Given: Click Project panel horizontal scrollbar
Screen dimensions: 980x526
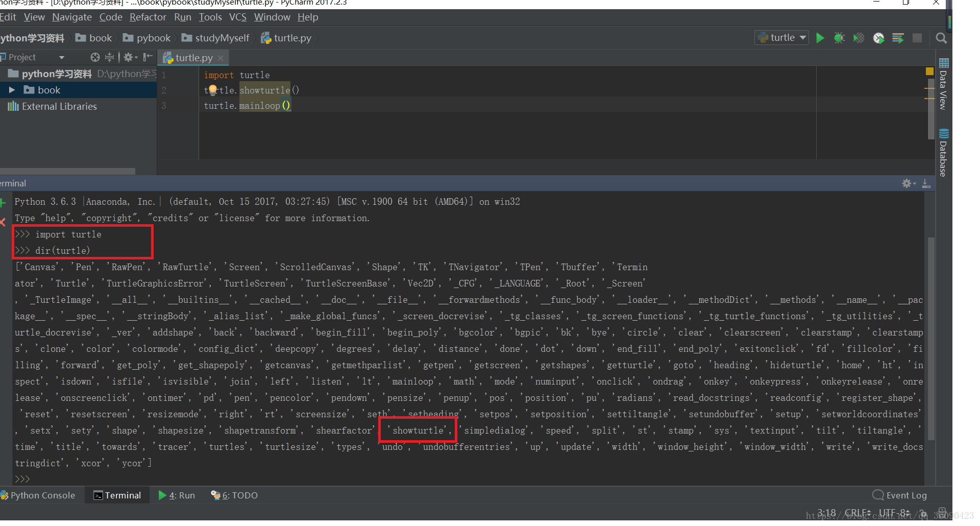Looking at the screenshot, I should pyautogui.click(x=67, y=171).
